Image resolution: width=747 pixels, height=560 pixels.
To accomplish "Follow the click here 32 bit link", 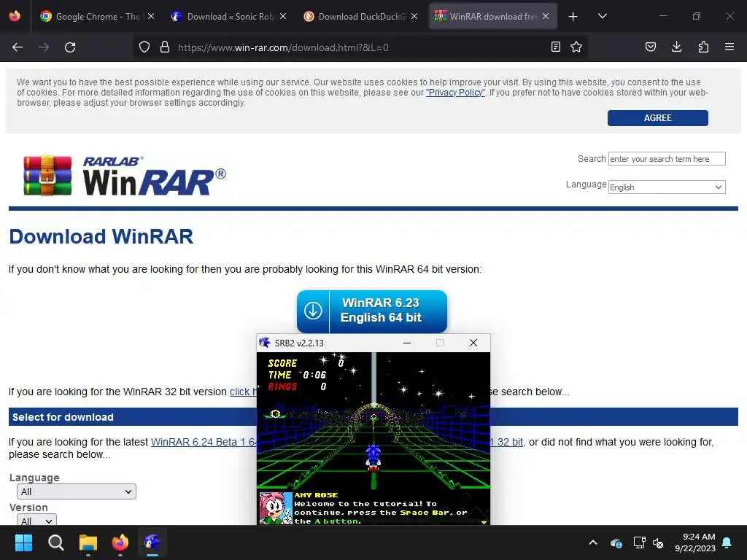I will (243, 392).
